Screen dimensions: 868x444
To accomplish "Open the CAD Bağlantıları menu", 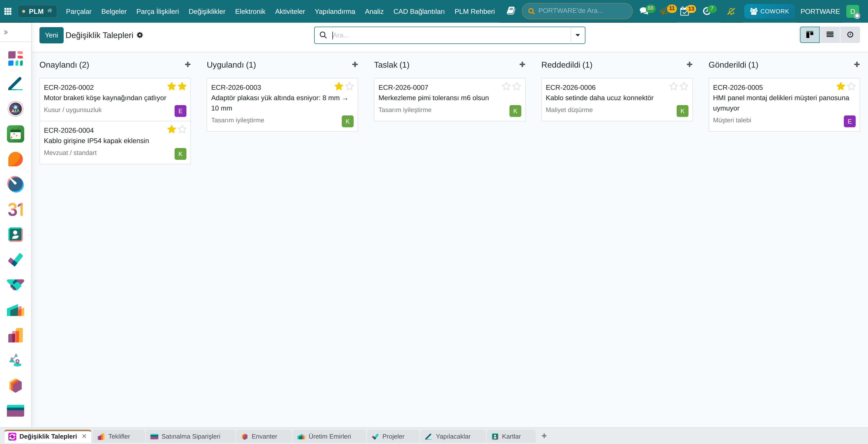I will (x=419, y=11).
